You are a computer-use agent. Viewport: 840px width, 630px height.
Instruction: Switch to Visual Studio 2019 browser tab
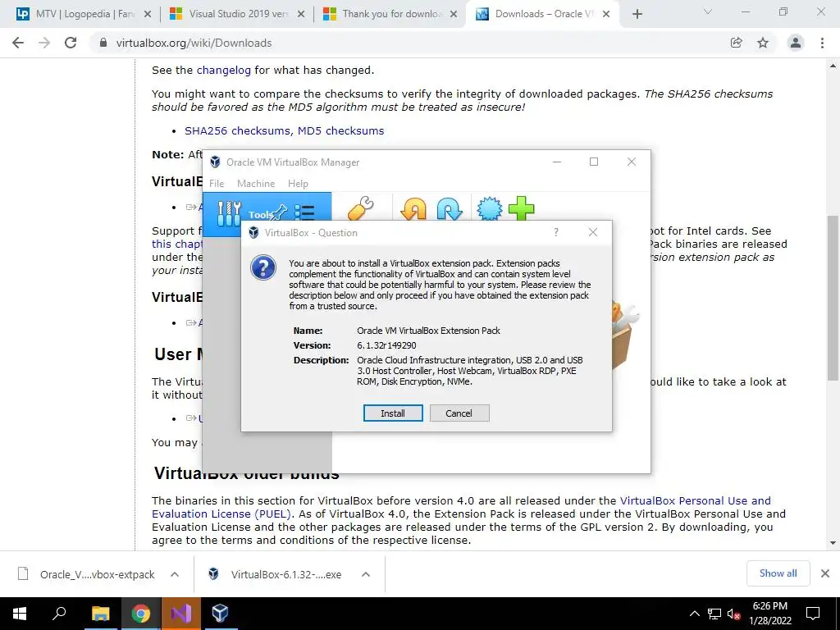point(237,14)
